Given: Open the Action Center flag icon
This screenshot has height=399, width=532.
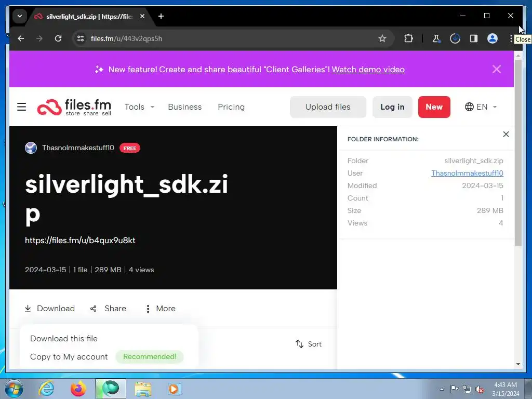Looking at the screenshot, I should tap(454, 389).
